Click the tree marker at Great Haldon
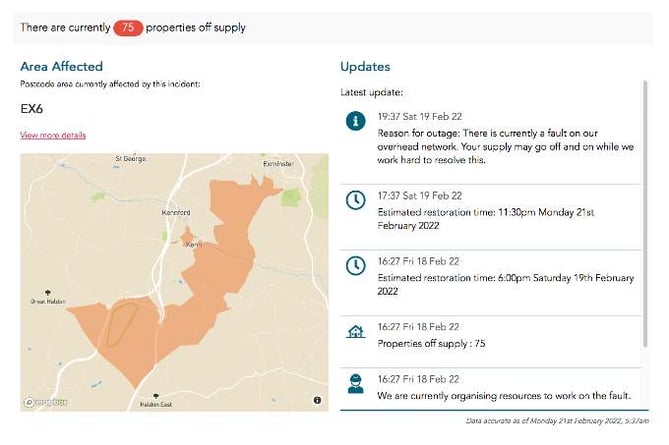The width and height of the screenshot is (669, 445). point(47,293)
